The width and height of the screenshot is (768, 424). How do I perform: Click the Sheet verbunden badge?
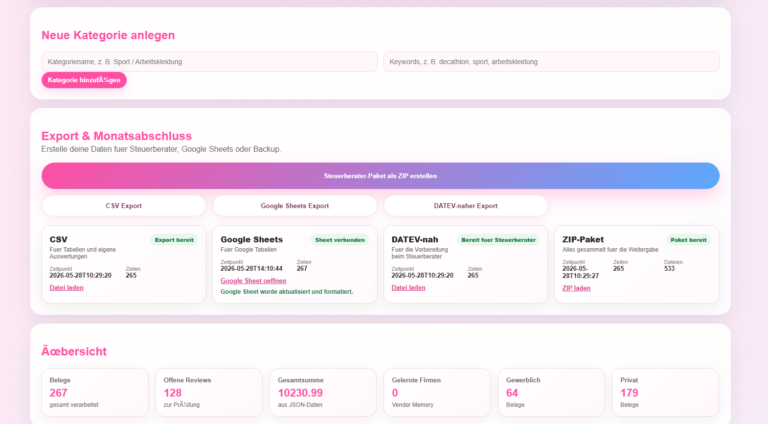(x=340, y=240)
